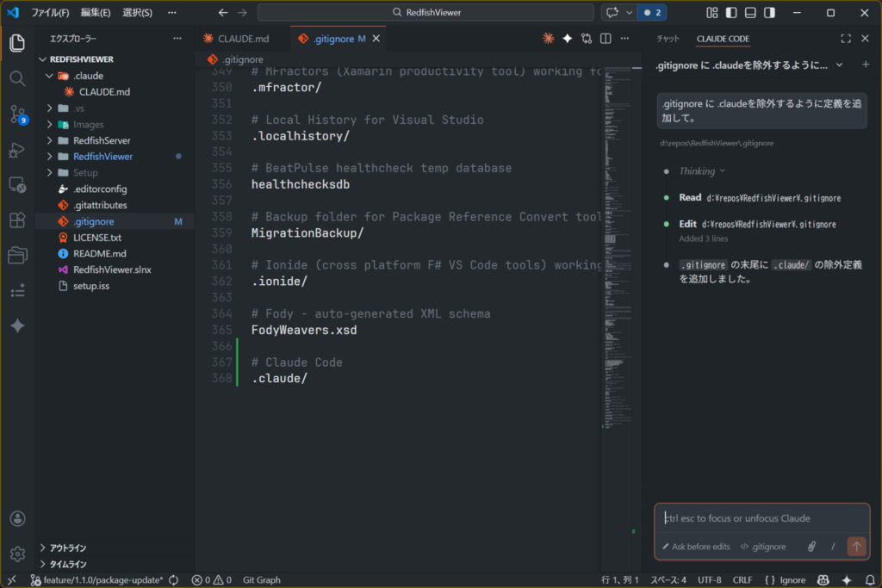Viewport: 882px width, 588px height.
Task: Synchronize changes icon in status bar
Action: [174, 579]
